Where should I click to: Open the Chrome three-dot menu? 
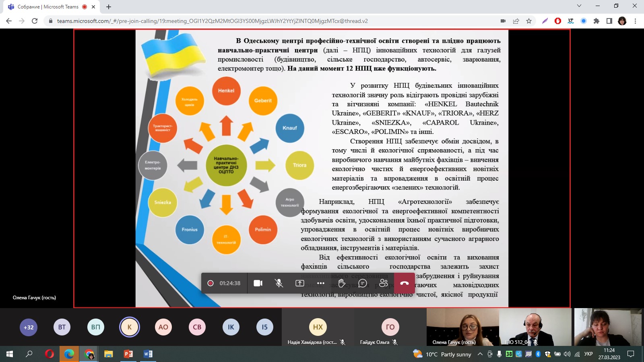[x=635, y=21]
